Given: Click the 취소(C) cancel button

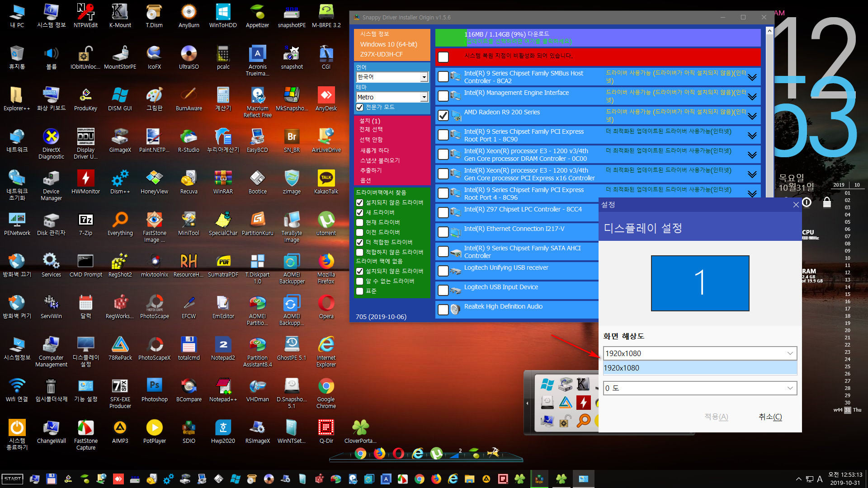Looking at the screenshot, I should (770, 417).
